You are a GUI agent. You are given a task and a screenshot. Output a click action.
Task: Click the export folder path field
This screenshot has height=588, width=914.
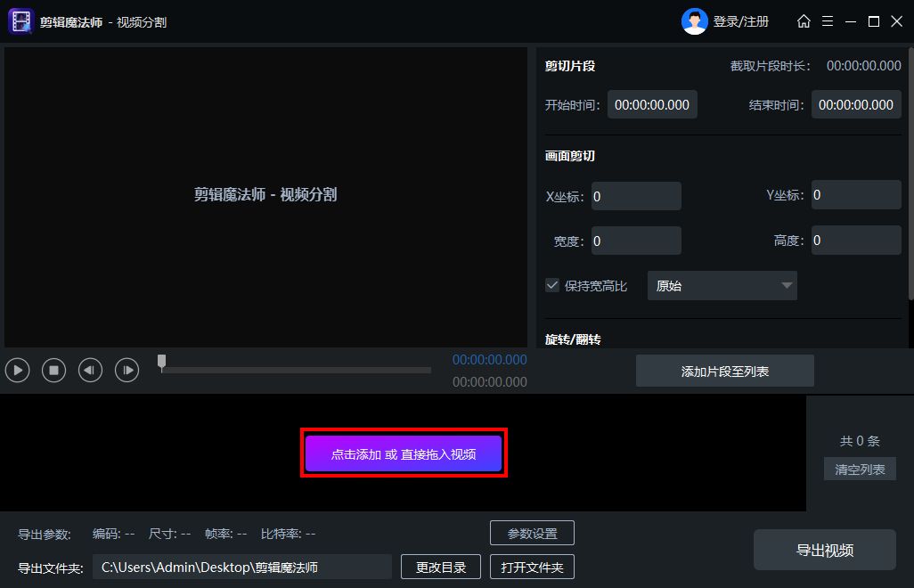tap(242, 567)
